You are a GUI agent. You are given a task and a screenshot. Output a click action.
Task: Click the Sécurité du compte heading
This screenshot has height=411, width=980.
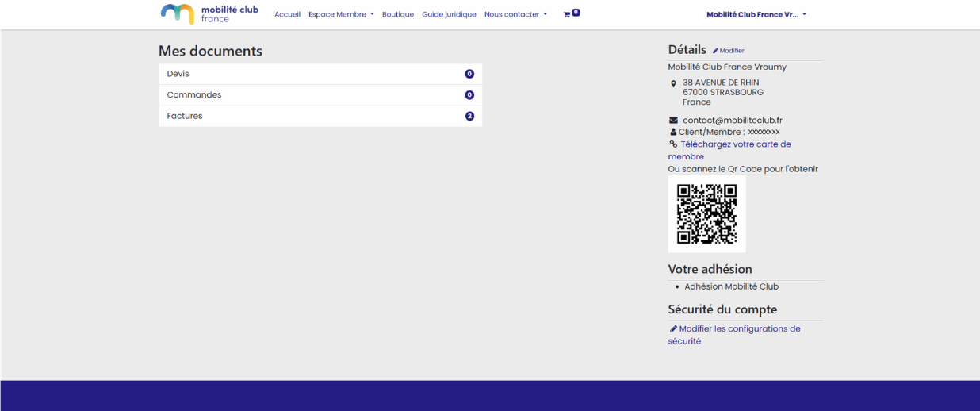pyautogui.click(x=722, y=309)
